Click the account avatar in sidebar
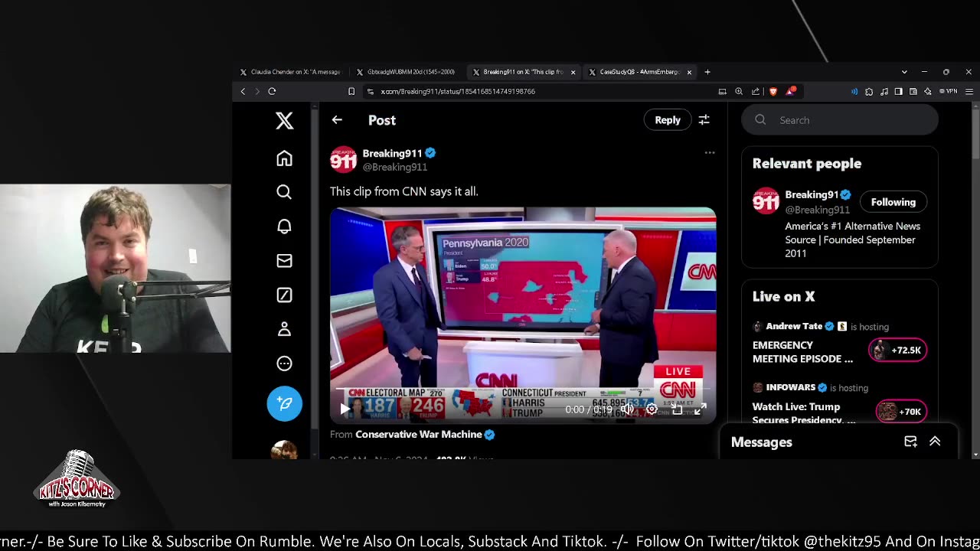The height and width of the screenshot is (551, 980). pyautogui.click(x=284, y=450)
